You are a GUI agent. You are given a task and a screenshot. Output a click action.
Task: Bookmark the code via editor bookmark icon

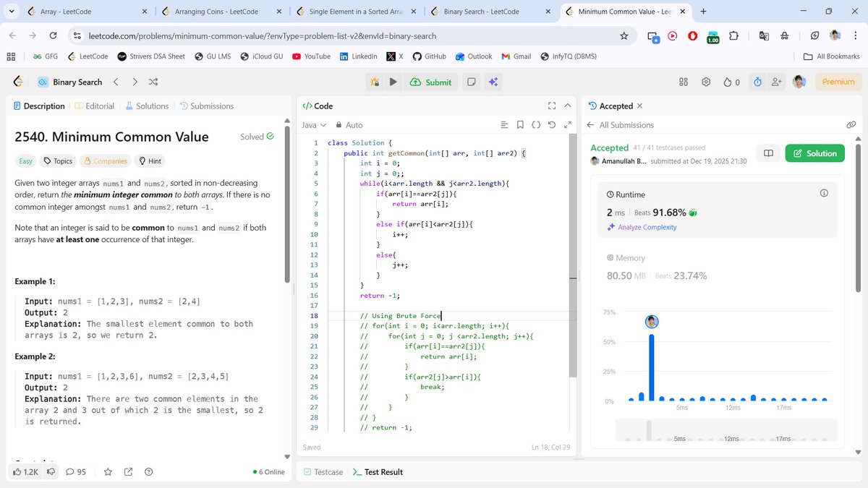(519, 124)
